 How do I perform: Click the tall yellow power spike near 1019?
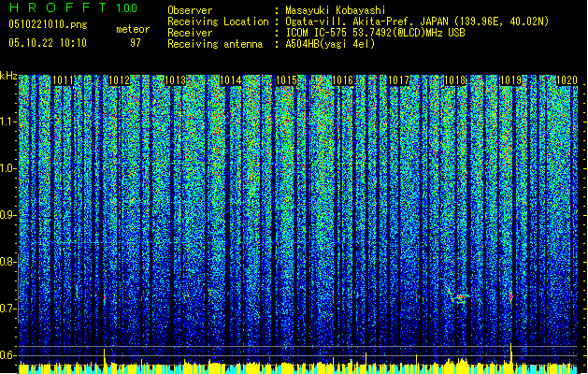pyautogui.click(x=510, y=353)
